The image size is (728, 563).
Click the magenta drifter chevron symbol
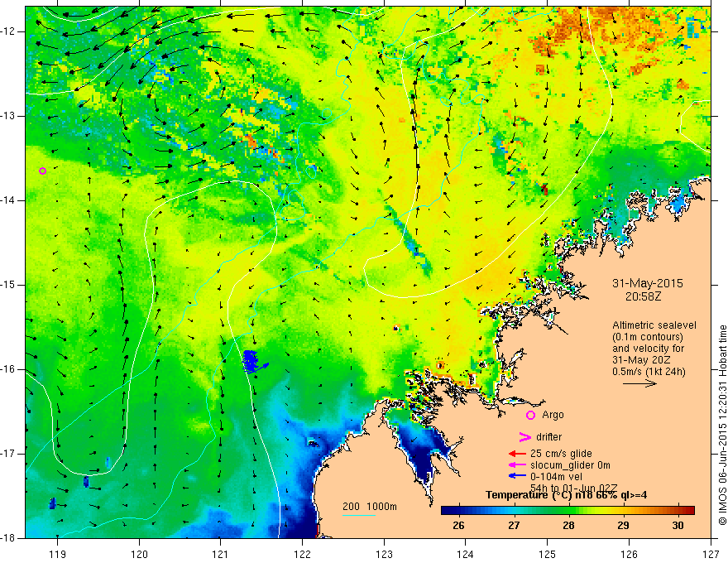click(524, 436)
